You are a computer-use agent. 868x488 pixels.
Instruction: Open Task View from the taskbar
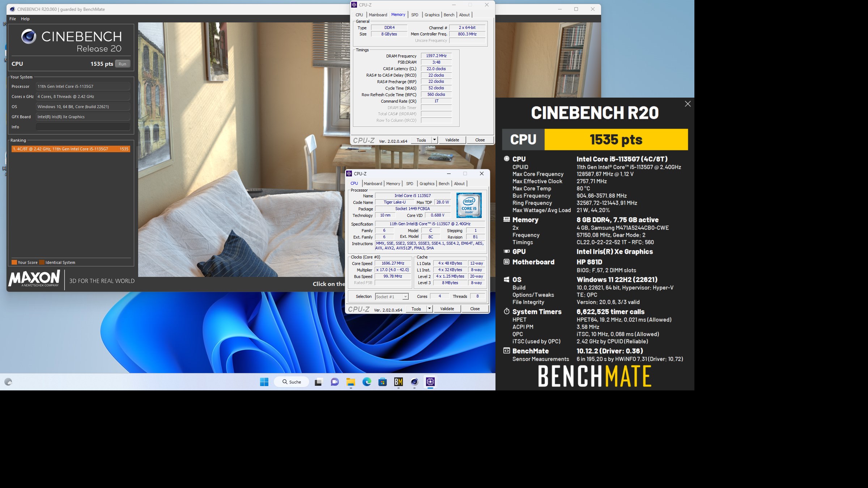click(x=318, y=382)
